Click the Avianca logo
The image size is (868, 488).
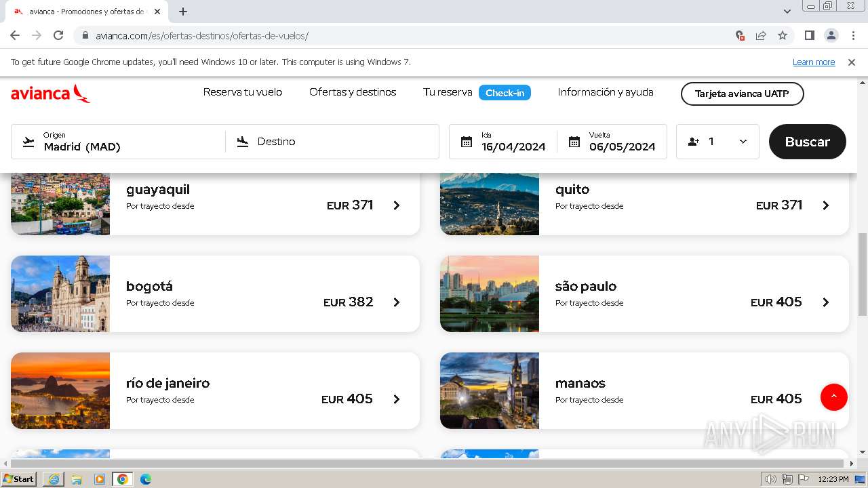50,94
